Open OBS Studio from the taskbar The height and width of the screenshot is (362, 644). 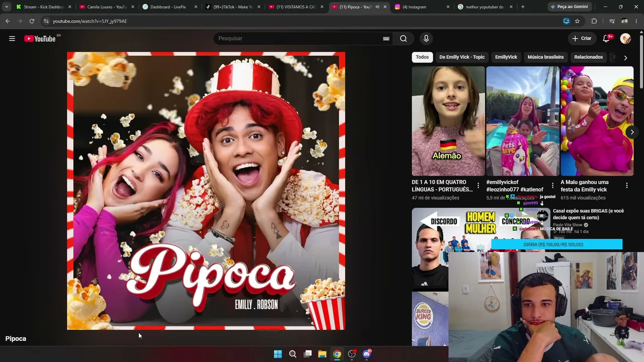(352, 354)
